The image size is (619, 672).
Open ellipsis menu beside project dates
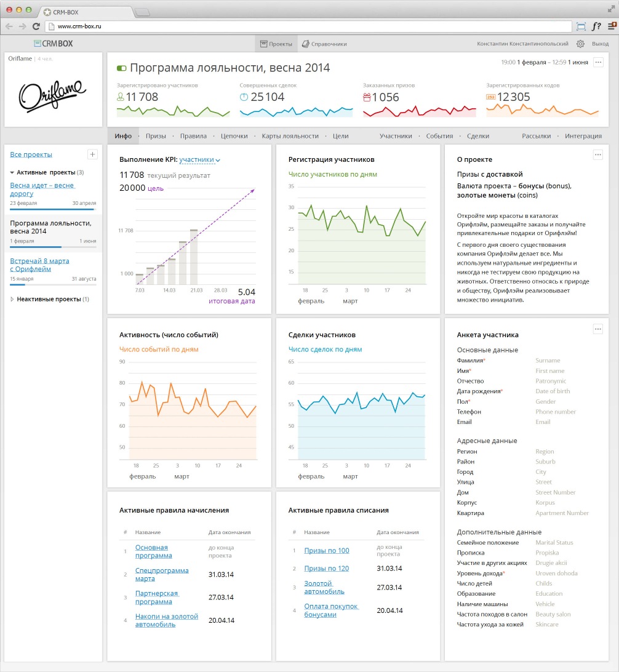pyautogui.click(x=599, y=62)
